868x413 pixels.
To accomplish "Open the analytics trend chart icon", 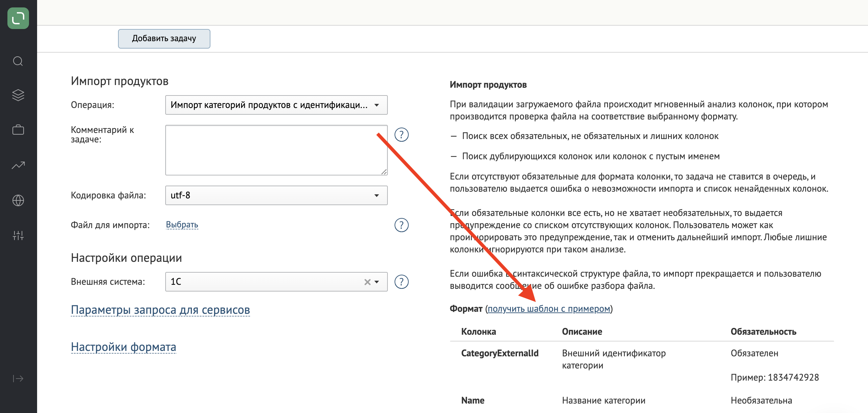I will pos(18,165).
